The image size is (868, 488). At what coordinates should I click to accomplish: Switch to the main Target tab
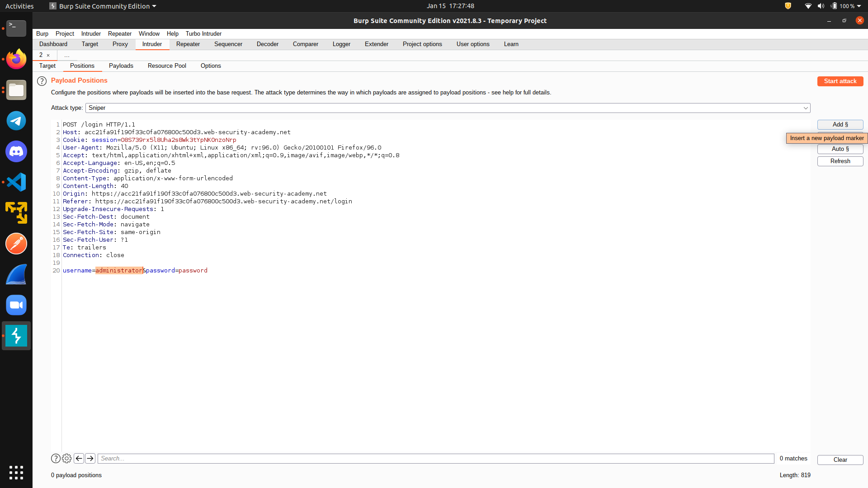click(90, 44)
